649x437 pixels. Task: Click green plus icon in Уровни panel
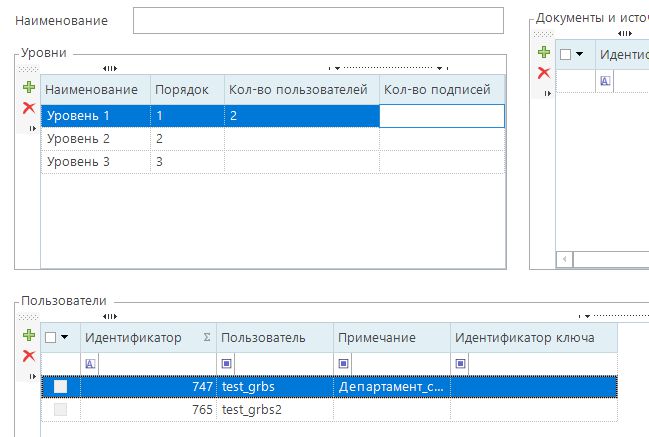29,88
